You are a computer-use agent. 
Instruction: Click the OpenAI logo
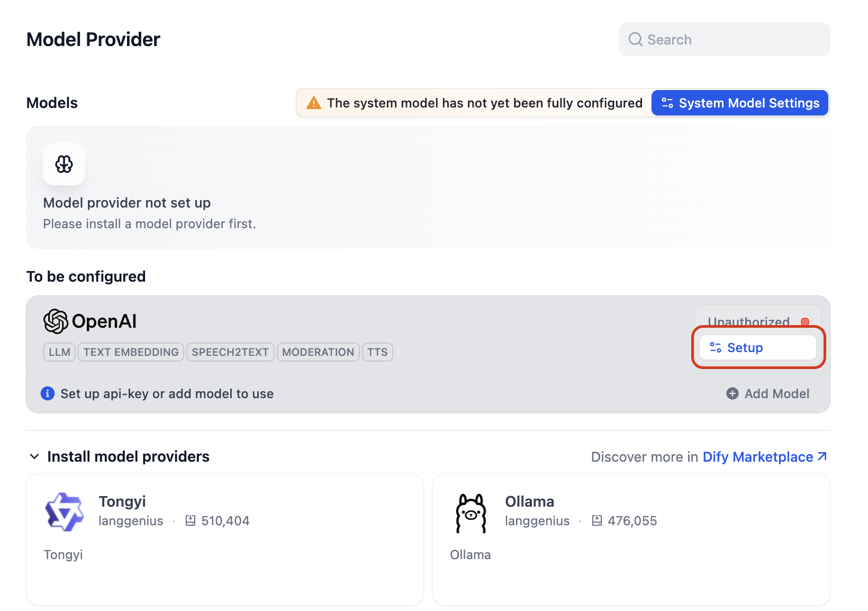point(56,321)
